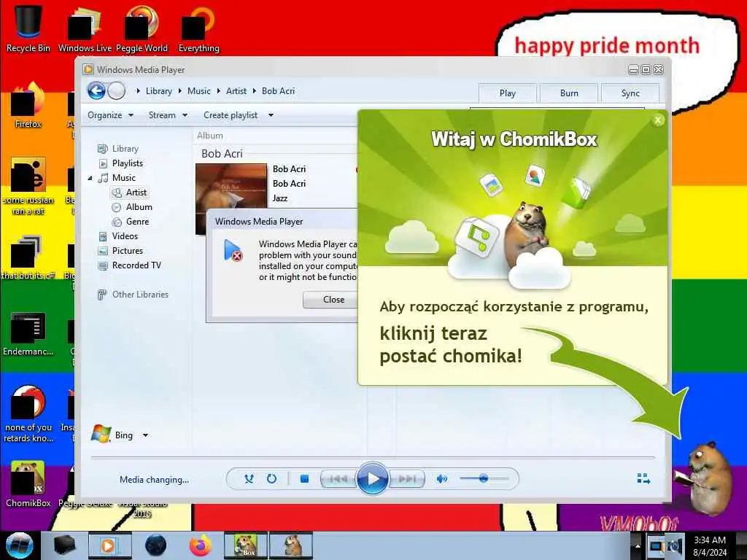
Task: Click the Firefox taskbar icon
Action: click(x=201, y=545)
